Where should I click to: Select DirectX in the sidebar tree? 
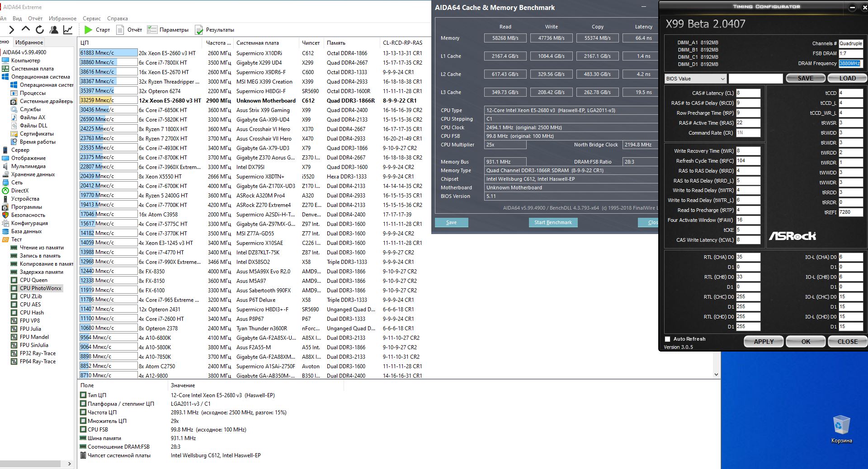click(x=19, y=191)
